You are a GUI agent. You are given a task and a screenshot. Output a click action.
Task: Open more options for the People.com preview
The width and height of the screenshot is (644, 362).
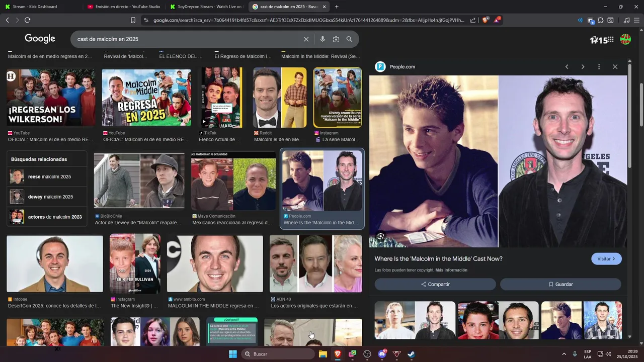point(599,67)
